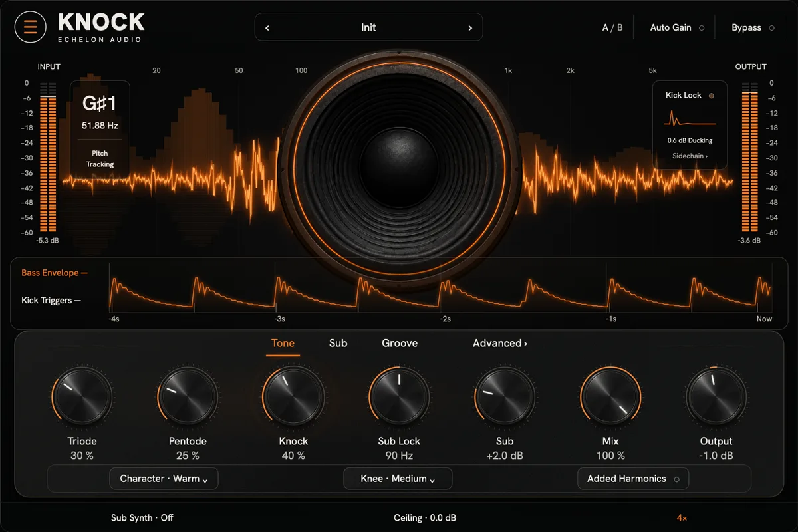Enable Added Harmonics
Viewport: 798px width, 532px height.
633,479
